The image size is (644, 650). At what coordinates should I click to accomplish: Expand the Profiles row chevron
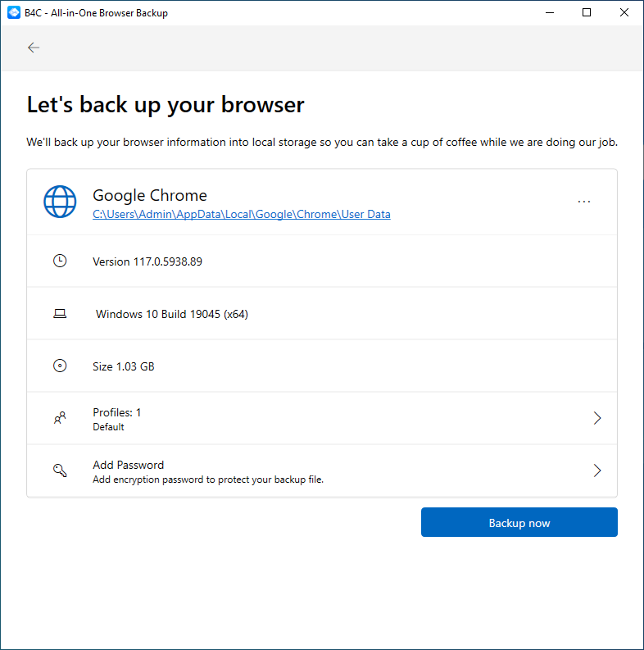coord(596,418)
